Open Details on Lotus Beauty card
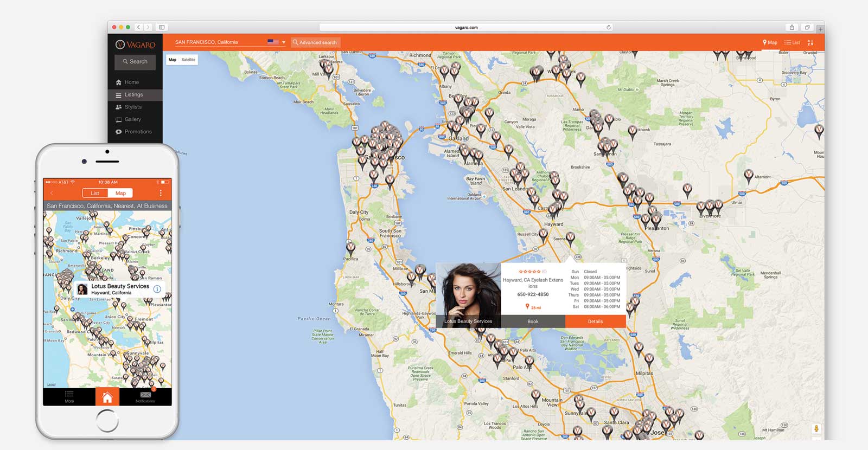 coord(595,322)
